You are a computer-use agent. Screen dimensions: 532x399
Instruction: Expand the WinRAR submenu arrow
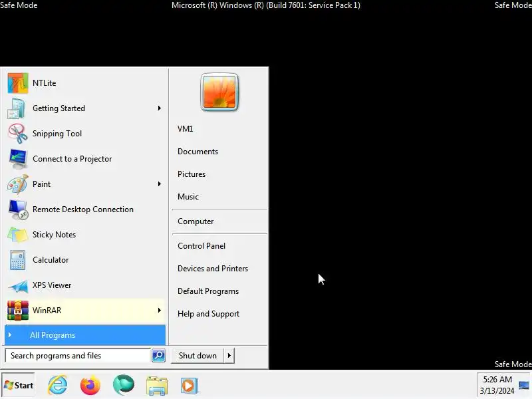pyautogui.click(x=159, y=311)
